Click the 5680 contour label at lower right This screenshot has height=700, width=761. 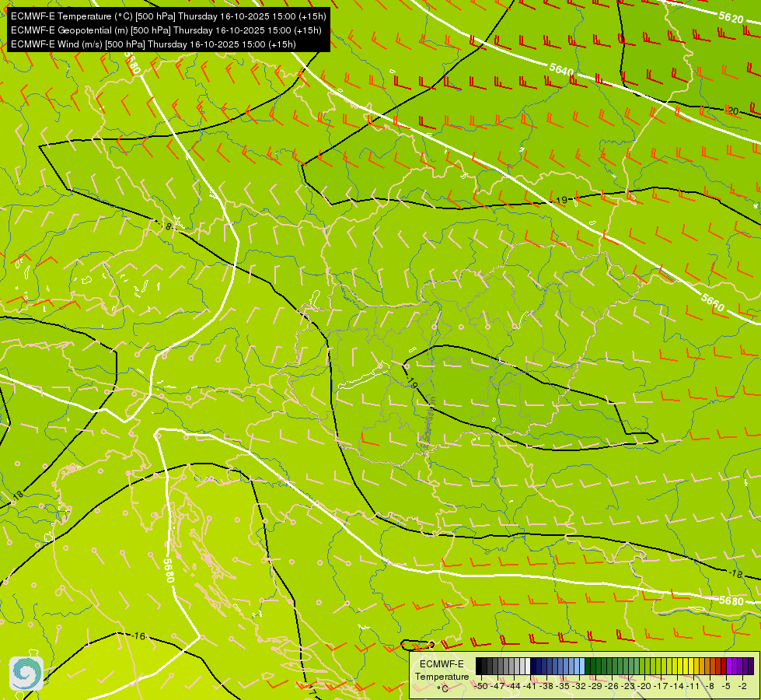731,601
